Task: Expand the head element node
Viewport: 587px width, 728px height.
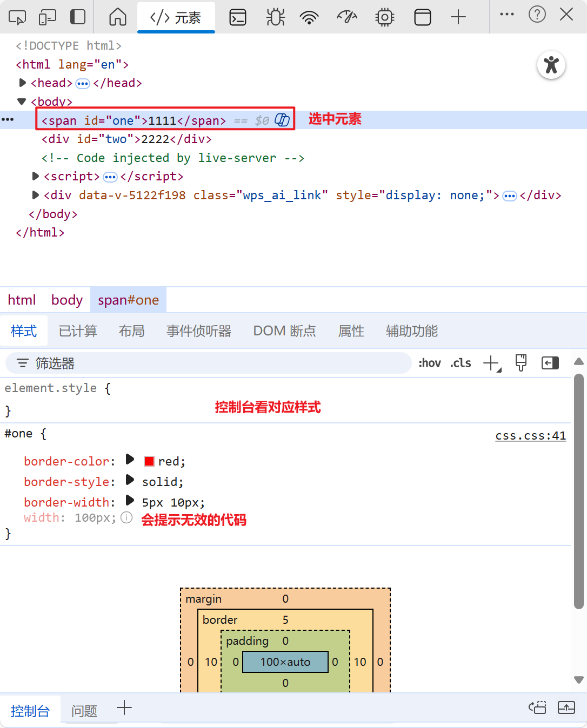Action: (22, 83)
